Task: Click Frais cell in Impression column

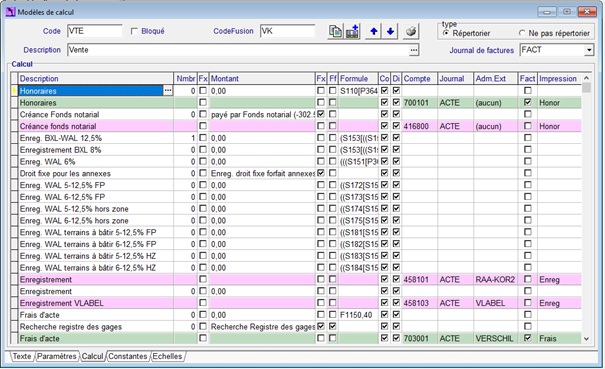Action: click(559, 339)
